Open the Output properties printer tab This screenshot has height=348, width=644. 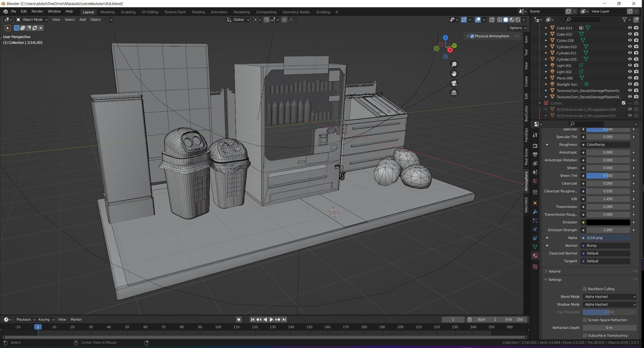tap(535, 155)
